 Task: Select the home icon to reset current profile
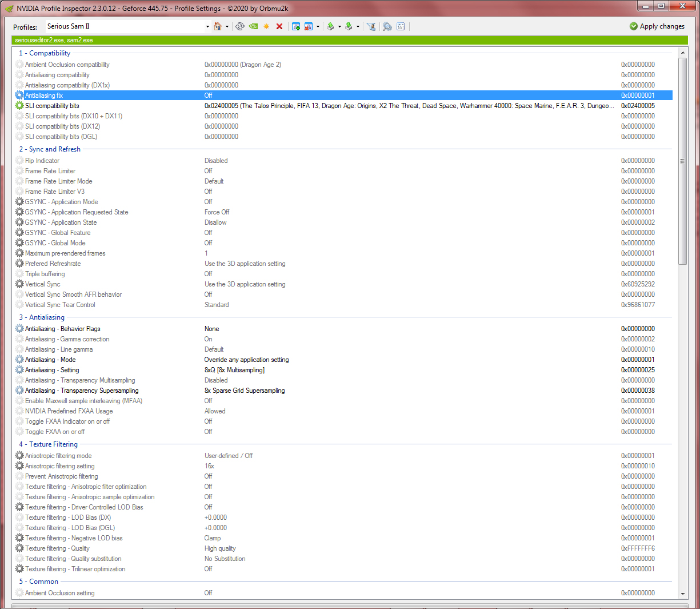click(218, 26)
